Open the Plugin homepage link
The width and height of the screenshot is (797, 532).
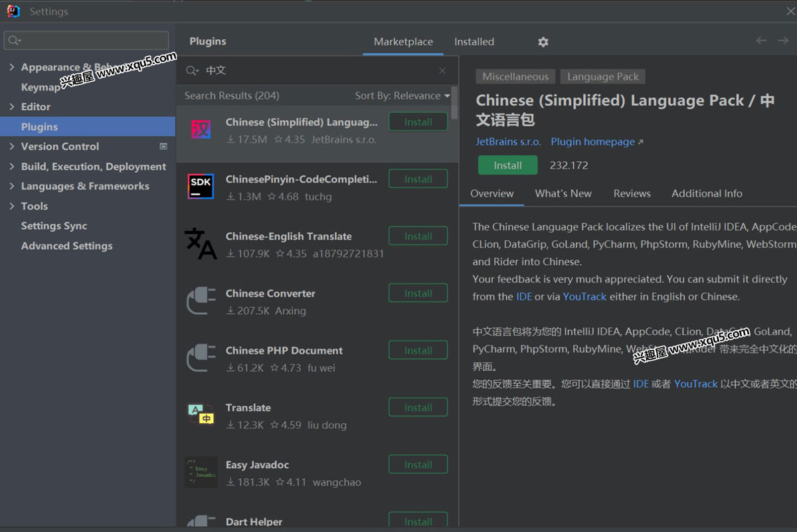(597, 141)
